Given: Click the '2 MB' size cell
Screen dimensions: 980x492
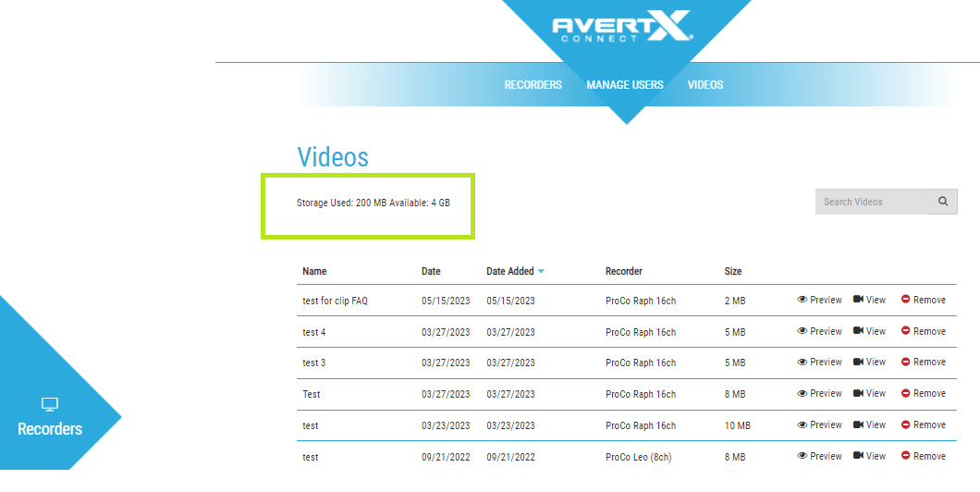Looking at the screenshot, I should [x=735, y=301].
